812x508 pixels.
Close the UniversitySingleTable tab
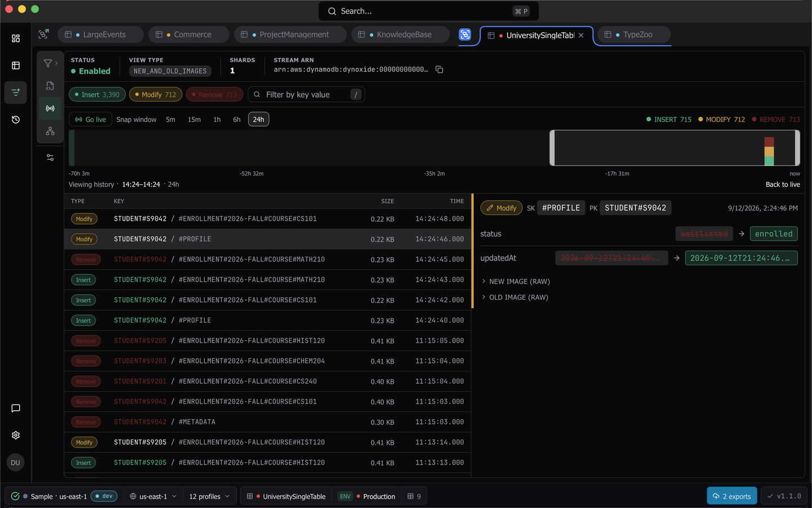click(x=581, y=35)
